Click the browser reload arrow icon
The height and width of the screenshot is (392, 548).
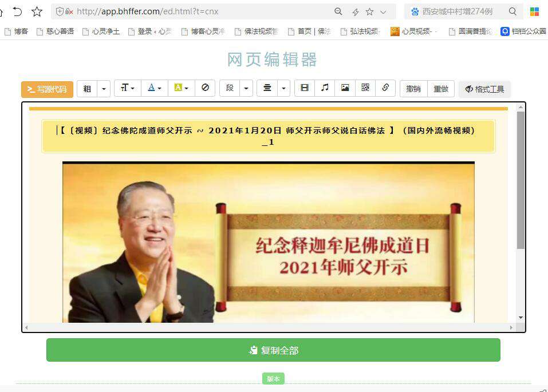17,11
